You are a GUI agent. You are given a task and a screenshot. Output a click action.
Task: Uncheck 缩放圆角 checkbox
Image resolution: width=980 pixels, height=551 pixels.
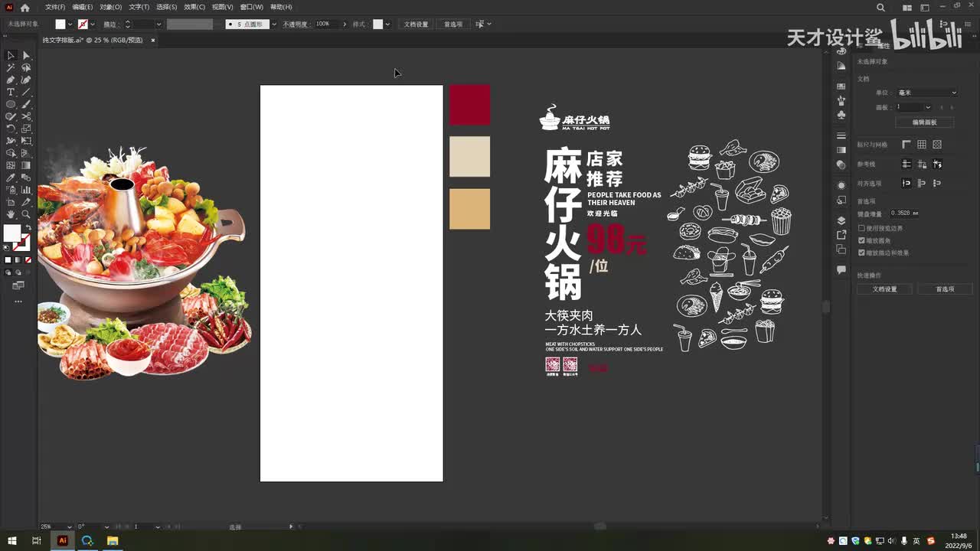point(861,240)
